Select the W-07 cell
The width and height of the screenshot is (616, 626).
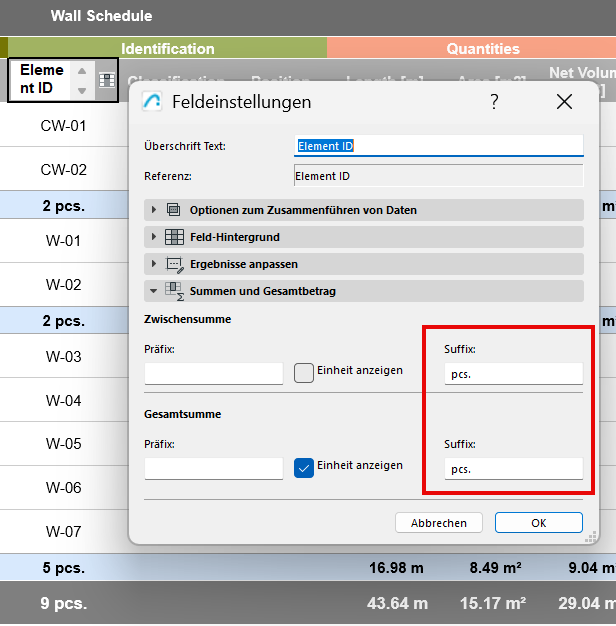(63, 531)
